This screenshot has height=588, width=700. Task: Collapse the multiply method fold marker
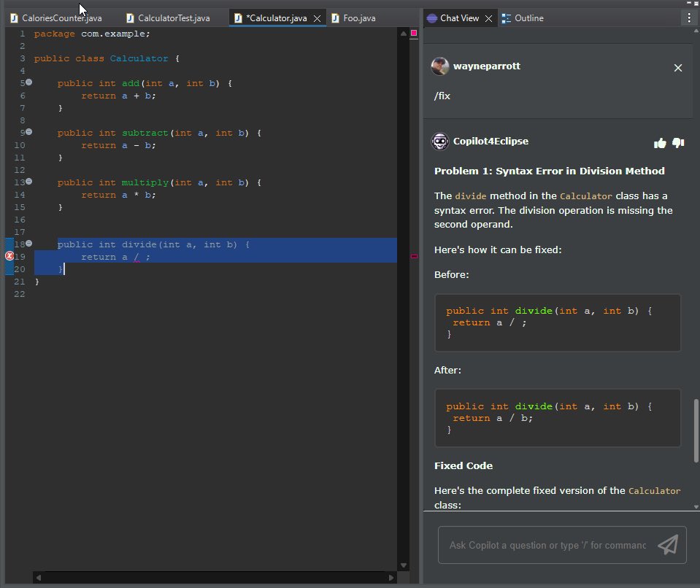coord(28,181)
